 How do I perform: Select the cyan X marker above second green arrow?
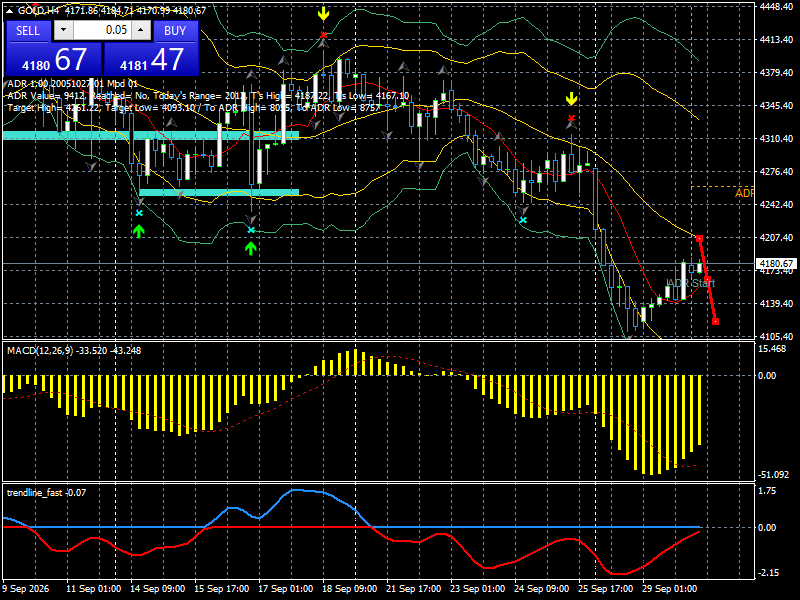pyautogui.click(x=251, y=231)
